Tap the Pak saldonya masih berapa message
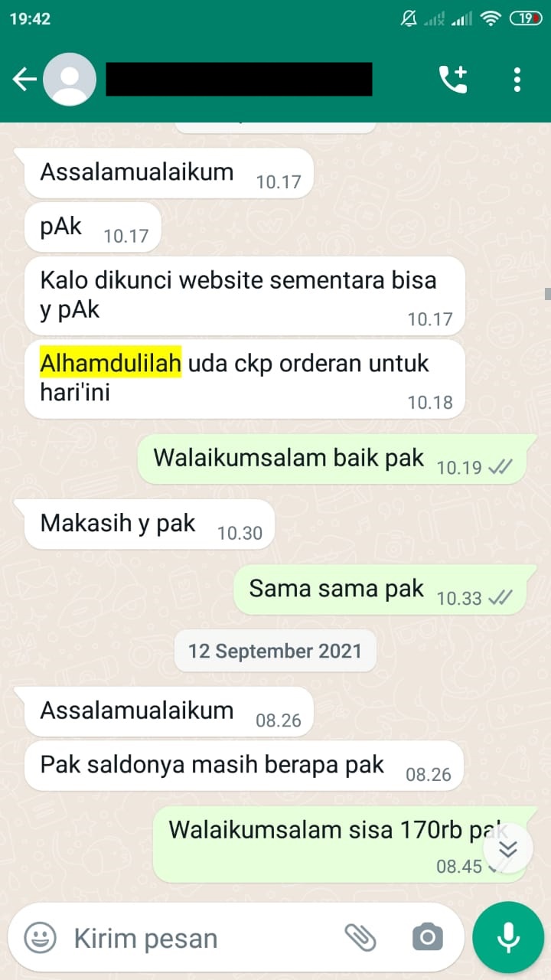Viewport: 551px width, 980px height. tap(244, 766)
